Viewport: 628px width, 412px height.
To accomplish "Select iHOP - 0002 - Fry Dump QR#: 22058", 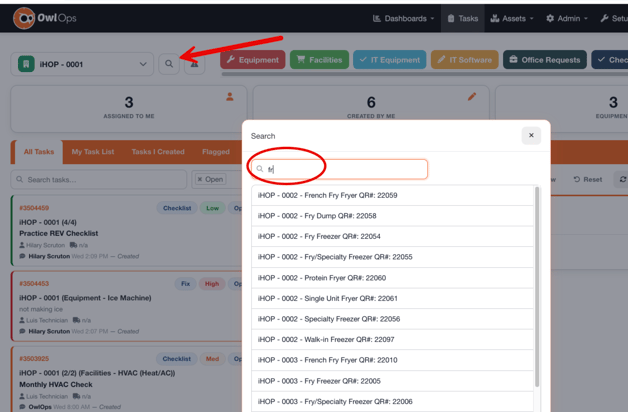I will (x=392, y=216).
